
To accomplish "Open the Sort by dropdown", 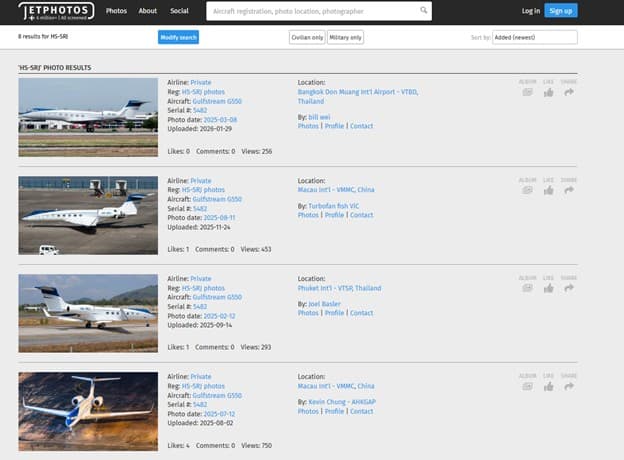I will pyautogui.click(x=535, y=37).
